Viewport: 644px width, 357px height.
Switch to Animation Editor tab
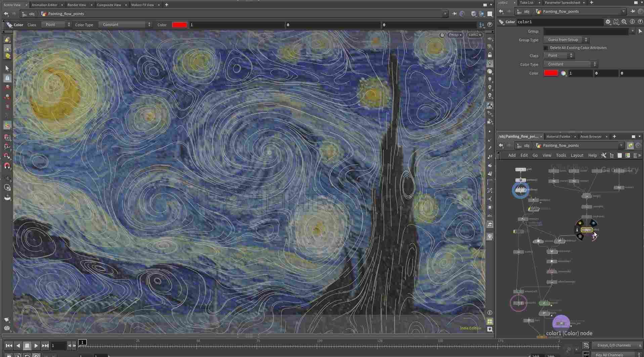coord(44,5)
